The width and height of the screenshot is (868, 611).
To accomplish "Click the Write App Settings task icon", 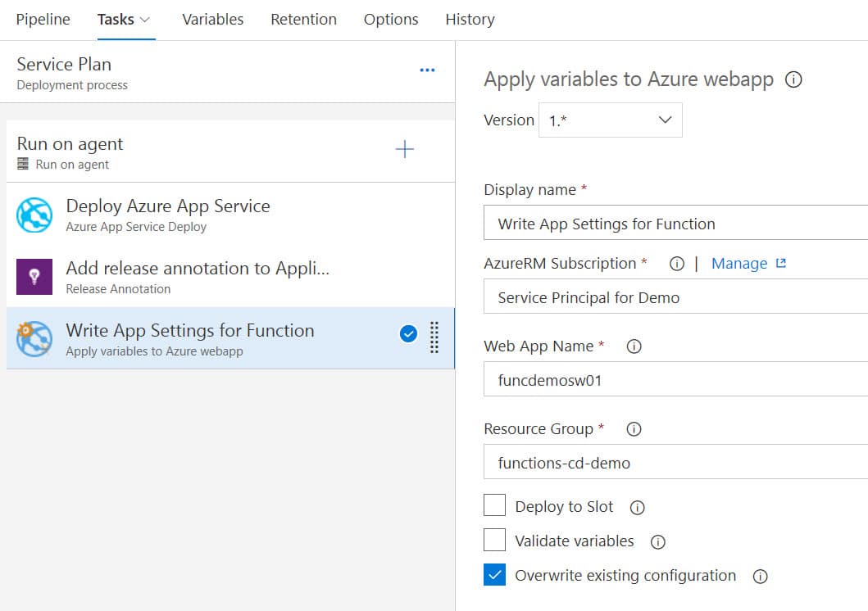I will tap(34, 339).
